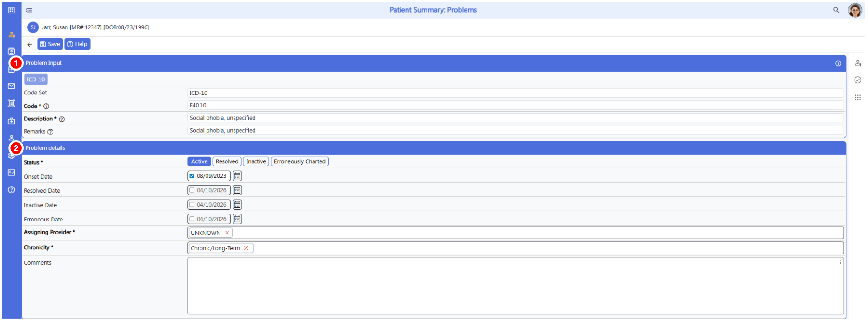Click the search magnifier icon

(x=836, y=10)
